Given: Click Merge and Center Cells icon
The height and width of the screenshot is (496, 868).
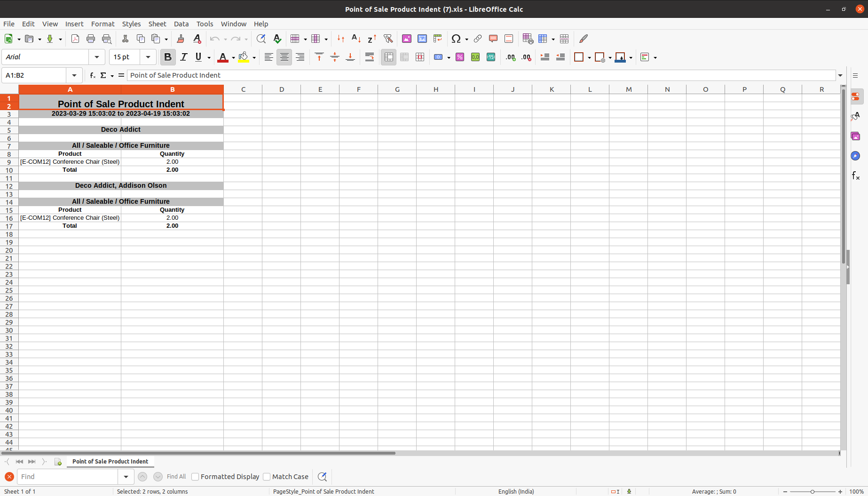Looking at the screenshot, I should point(388,57).
